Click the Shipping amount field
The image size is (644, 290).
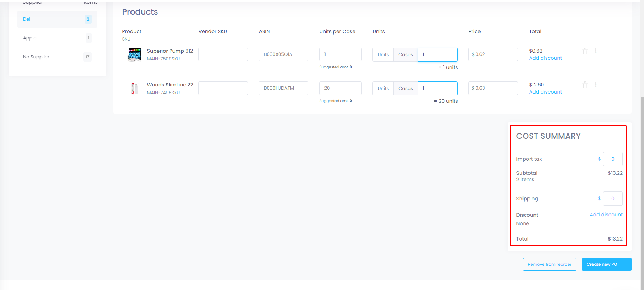click(x=613, y=199)
